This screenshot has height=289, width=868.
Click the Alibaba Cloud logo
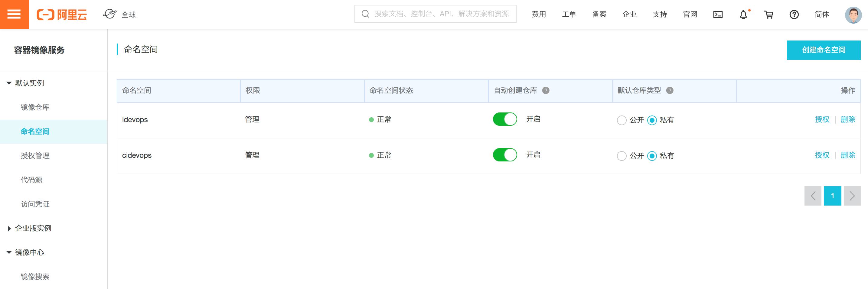tap(62, 15)
